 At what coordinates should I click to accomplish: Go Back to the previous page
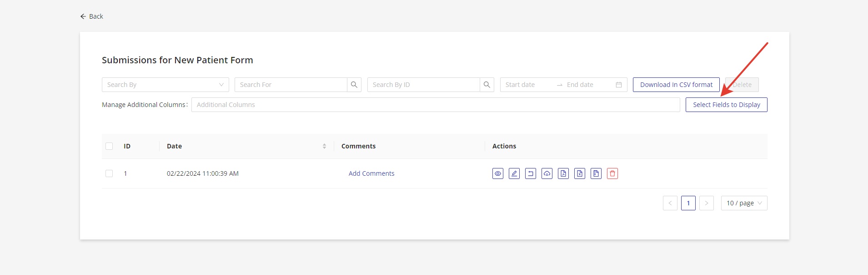click(x=92, y=16)
